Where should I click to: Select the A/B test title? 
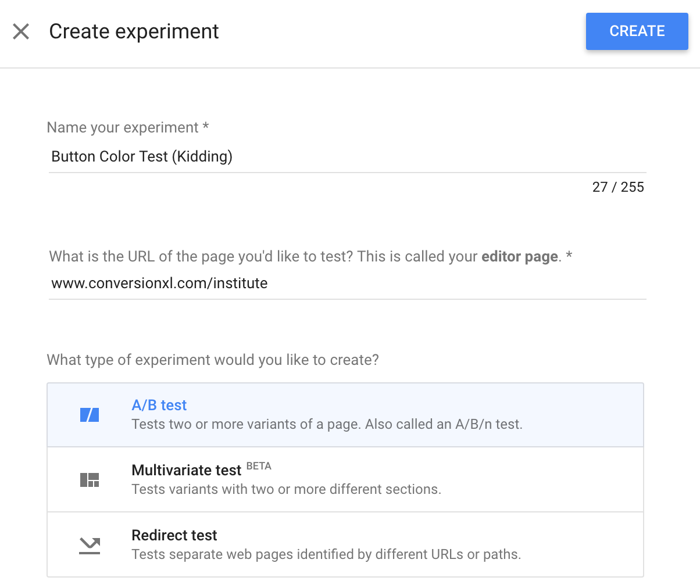coord(159,405)
